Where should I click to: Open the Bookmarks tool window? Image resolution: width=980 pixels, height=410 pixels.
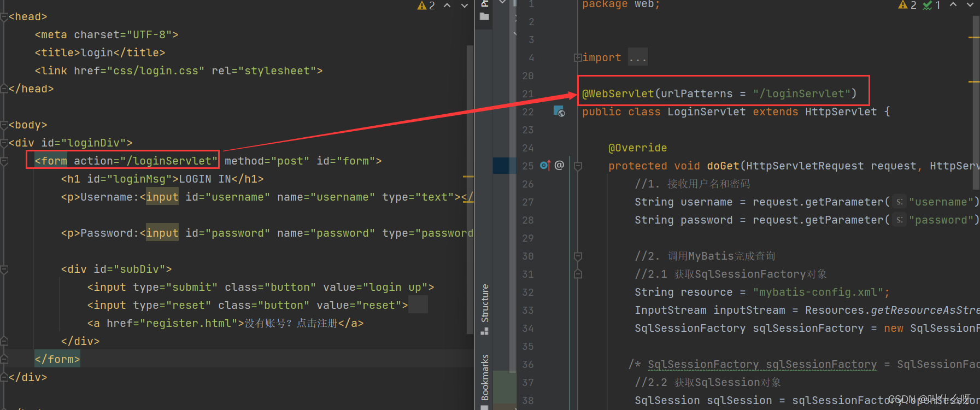484,381
